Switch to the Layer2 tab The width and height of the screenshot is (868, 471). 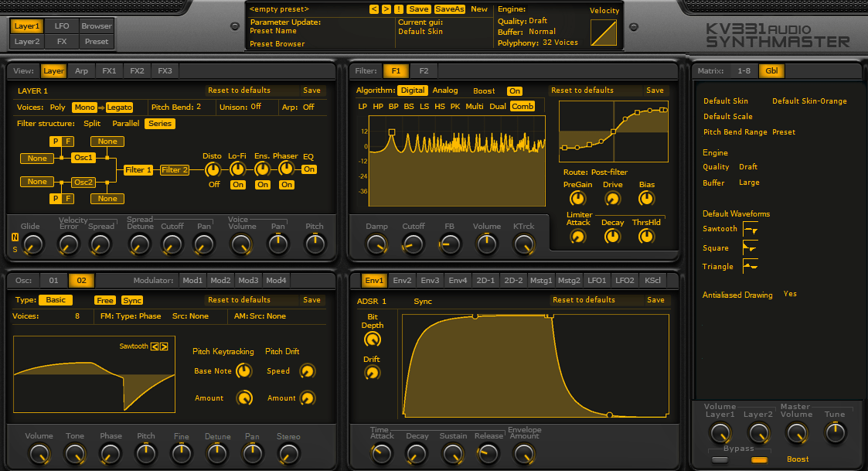pos(27,42)
